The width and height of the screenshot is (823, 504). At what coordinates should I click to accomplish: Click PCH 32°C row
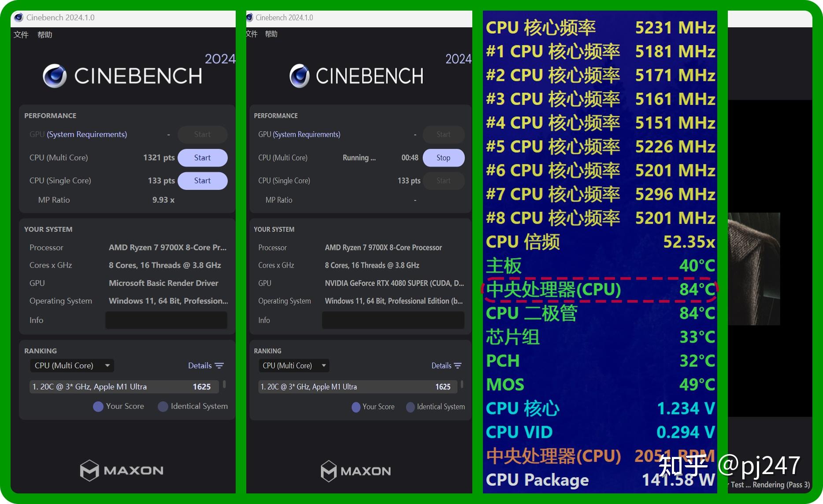pyautogui.click(x=600, y=361)
